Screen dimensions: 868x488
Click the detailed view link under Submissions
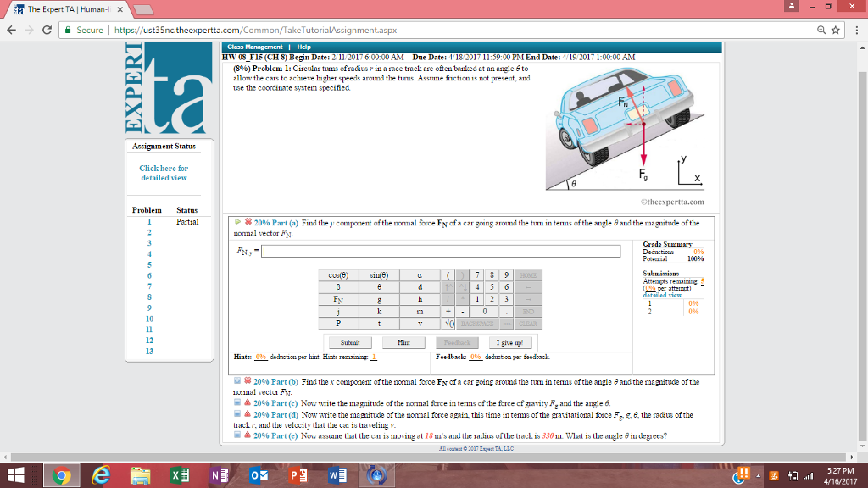662,295
